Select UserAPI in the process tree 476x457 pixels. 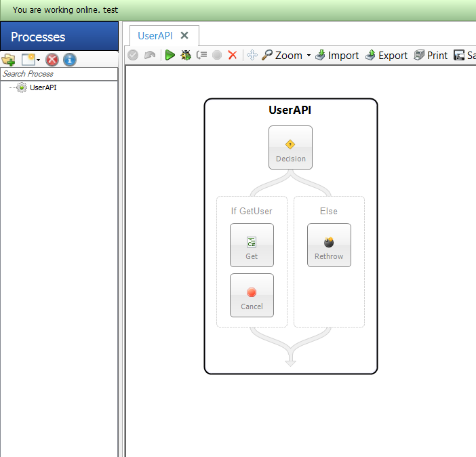pyautogui.click(x=43, y=87)
